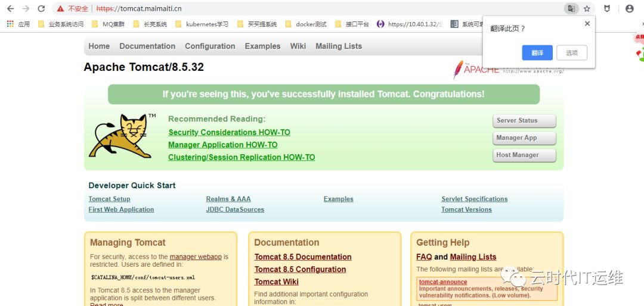Click the Manager App button
The height and width of the screenshot is (306, 644).
[525, 138]
